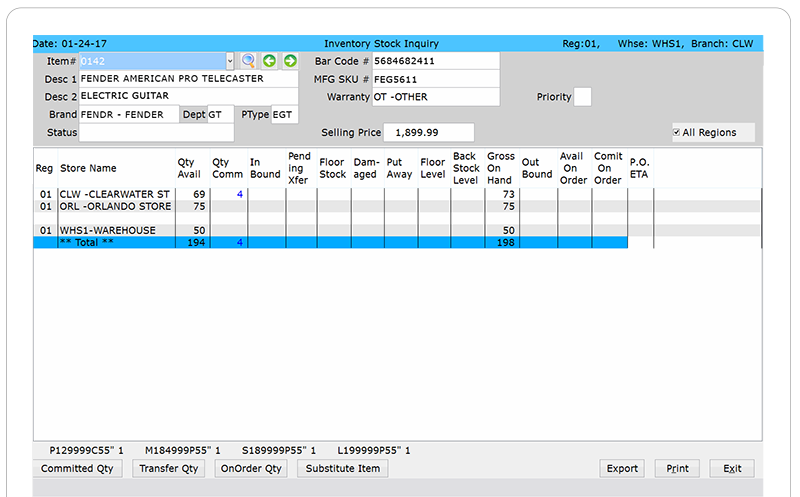Click price code M184999P55" 1
Viewport: 800px width, 497px height.
pos(183,451)
